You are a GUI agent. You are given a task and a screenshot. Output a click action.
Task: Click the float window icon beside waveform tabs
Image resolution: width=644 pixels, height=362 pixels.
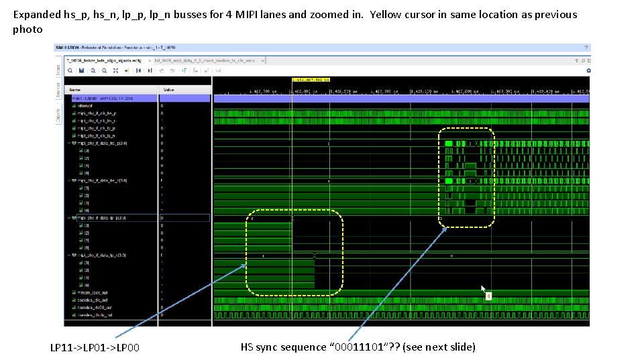[583, 60]
